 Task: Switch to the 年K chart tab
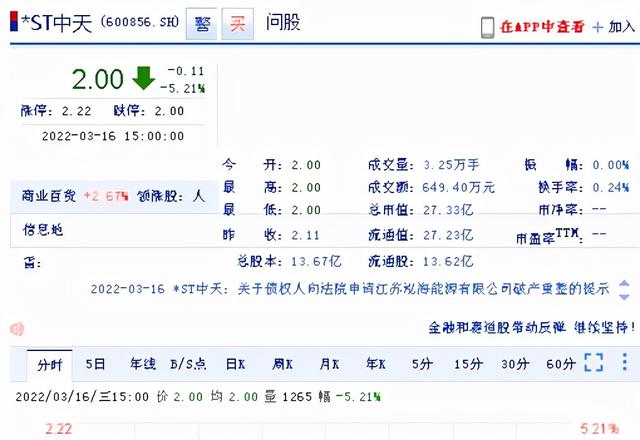(x=376, y=364)
